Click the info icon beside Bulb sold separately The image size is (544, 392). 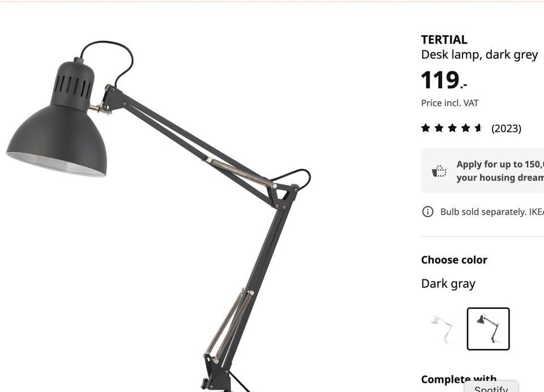(427, 212)
